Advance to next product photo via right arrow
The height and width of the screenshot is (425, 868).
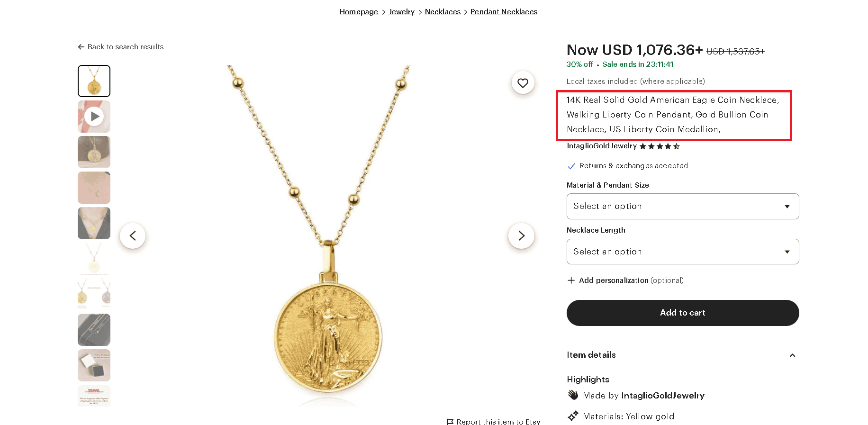tap(521, 235)
